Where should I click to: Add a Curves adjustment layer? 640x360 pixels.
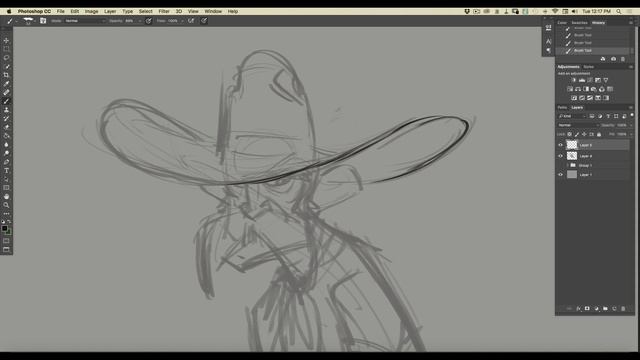(590, 80)
